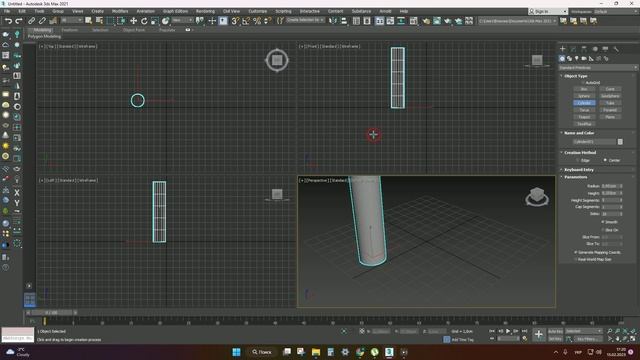Screen dimensions: 640x360
Task: Select the Unlink Selection tool
Action: [x=42, y=21]
